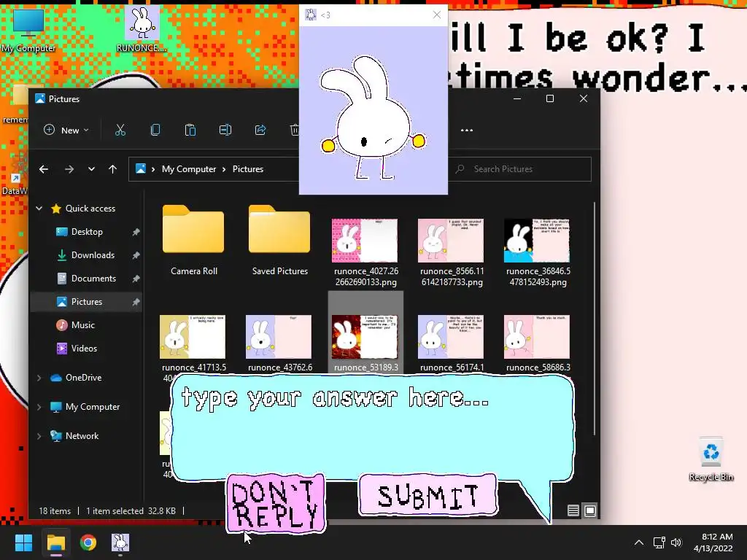Maximize the Pictures window

[x=550, y=98]
